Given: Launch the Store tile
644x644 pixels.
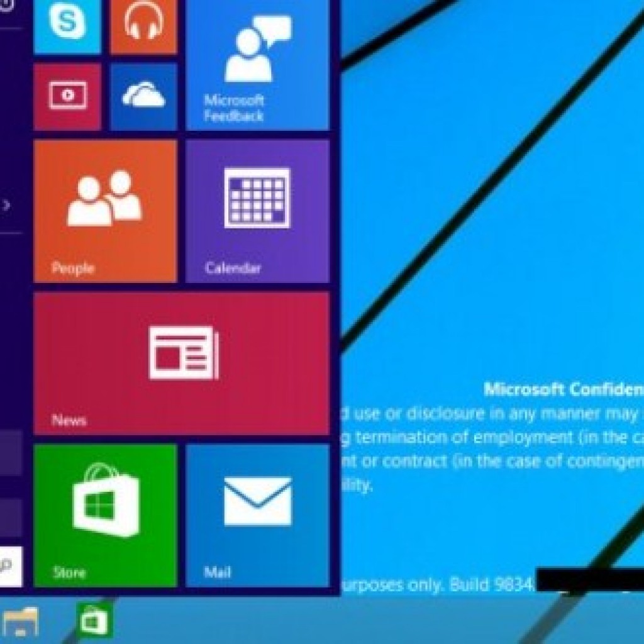Looking at the screenshot, I should 106,516.
